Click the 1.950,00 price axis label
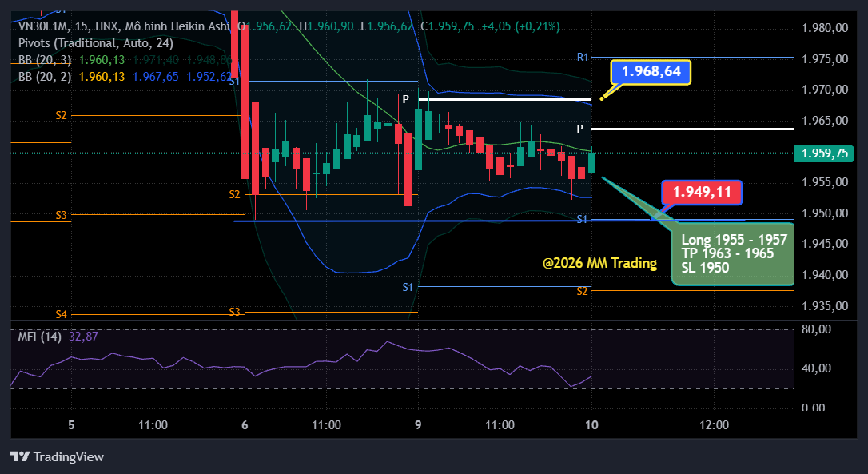This screenshot has width=868, height=474. [825, 213]
